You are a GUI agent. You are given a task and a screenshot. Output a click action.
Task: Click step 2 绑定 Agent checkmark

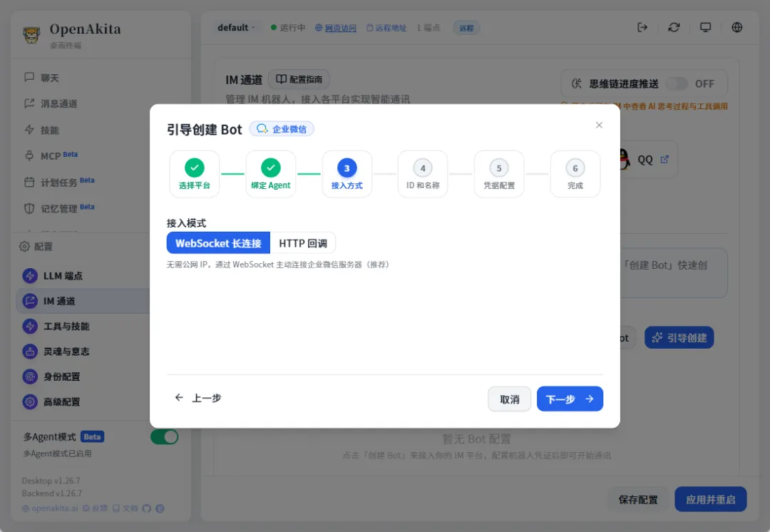(x=271, y=168)
